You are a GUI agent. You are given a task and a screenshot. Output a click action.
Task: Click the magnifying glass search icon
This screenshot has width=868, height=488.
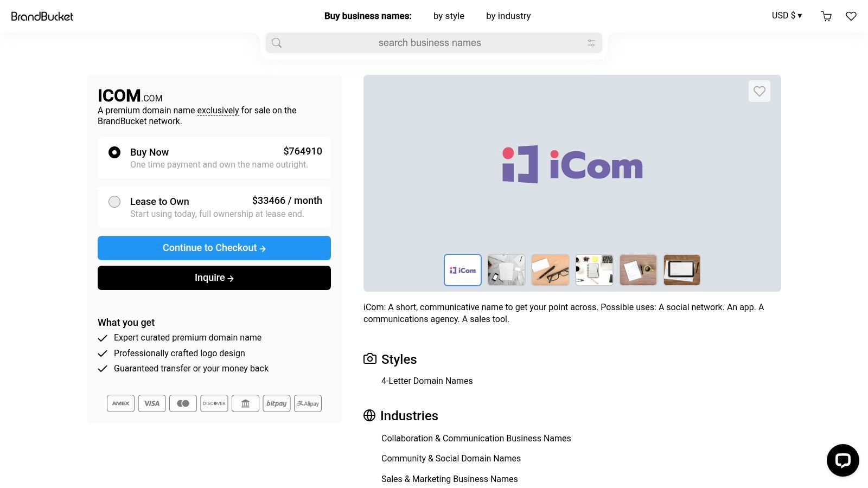tap(277, 43)
